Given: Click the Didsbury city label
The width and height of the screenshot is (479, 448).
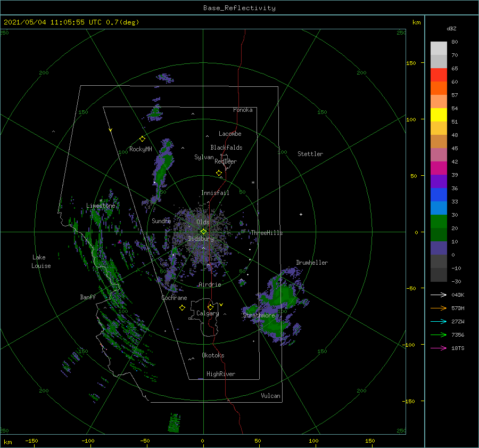Looking at the screenshot, I should (201, 239).
